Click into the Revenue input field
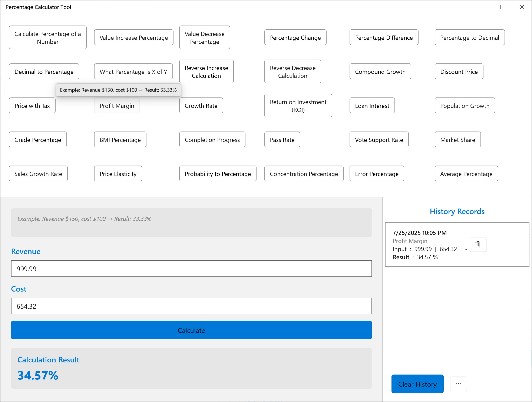The height and width of the screenshot is (402, 532). click(x=191, y=269)
